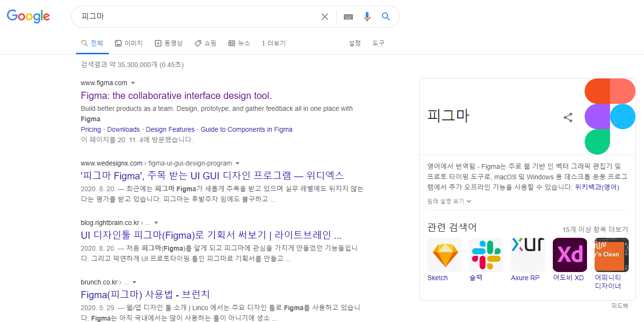Clear the search box with X
Screen dimensions: 644x322
coord(325,17)
